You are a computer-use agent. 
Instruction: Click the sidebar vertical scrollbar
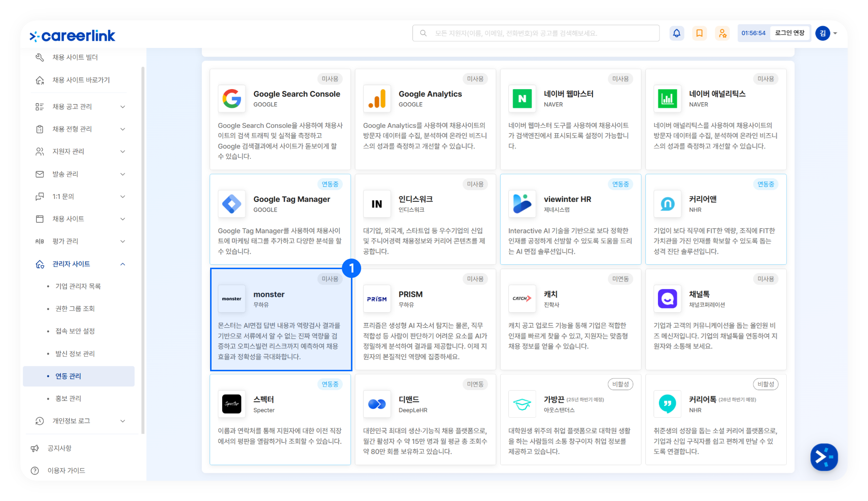click(x=143, y=250)
